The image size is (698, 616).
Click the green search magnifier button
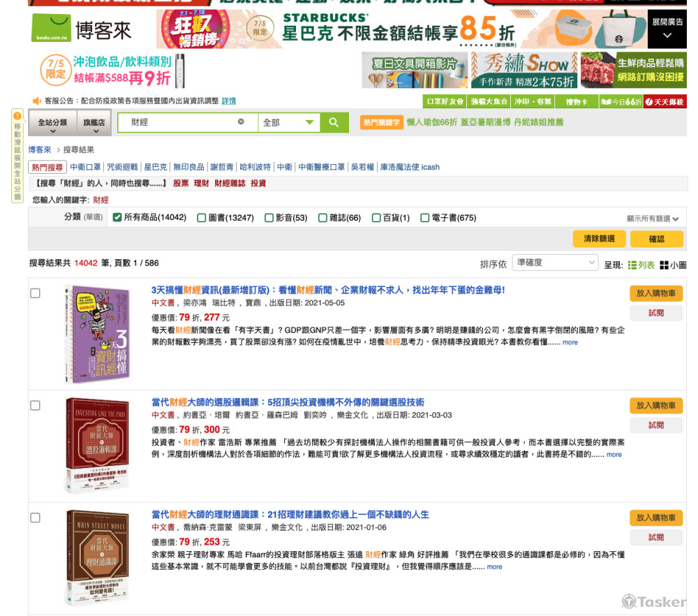[x=334, y=122]
